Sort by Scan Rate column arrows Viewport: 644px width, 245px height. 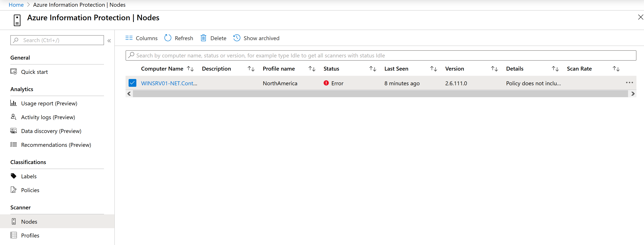click(x=616, y=69)
